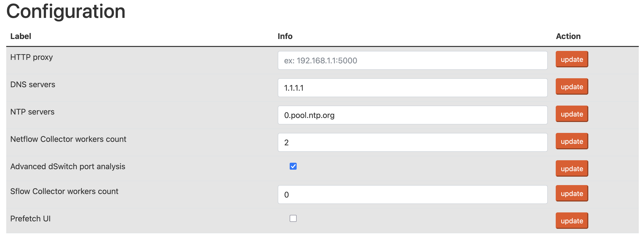This screenshot has height=238, width=644.
Task: Click the Action column header
Action: 568,36
